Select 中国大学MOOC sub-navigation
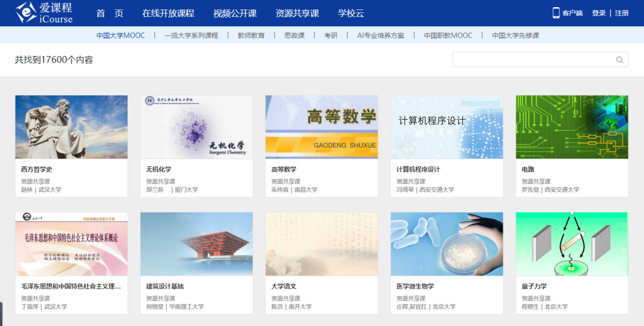644x326 pixels. [120, 35]
